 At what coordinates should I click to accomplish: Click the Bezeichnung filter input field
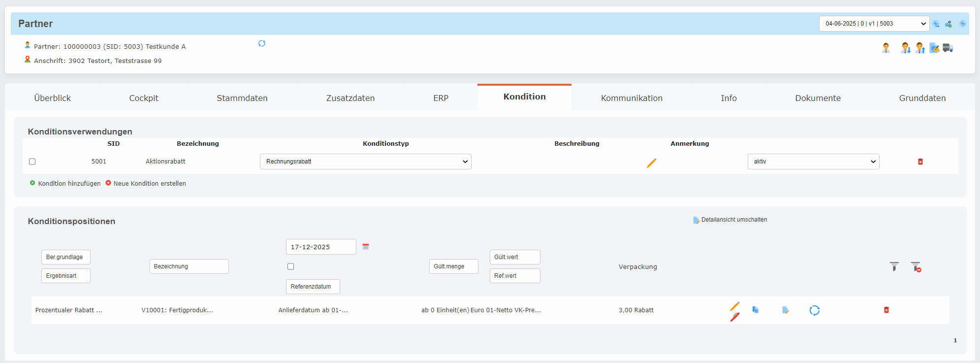click(189, 266)
